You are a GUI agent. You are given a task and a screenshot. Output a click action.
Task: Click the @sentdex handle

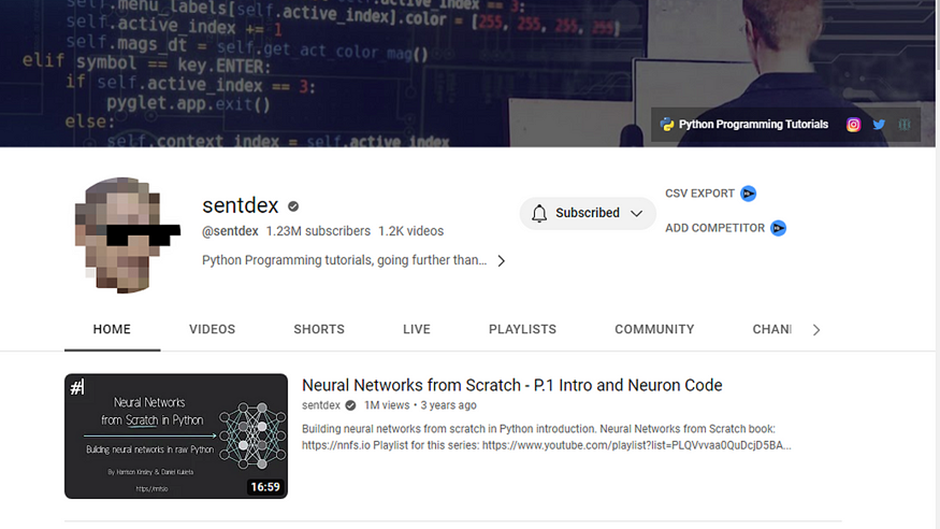click(x=230, y=231)
